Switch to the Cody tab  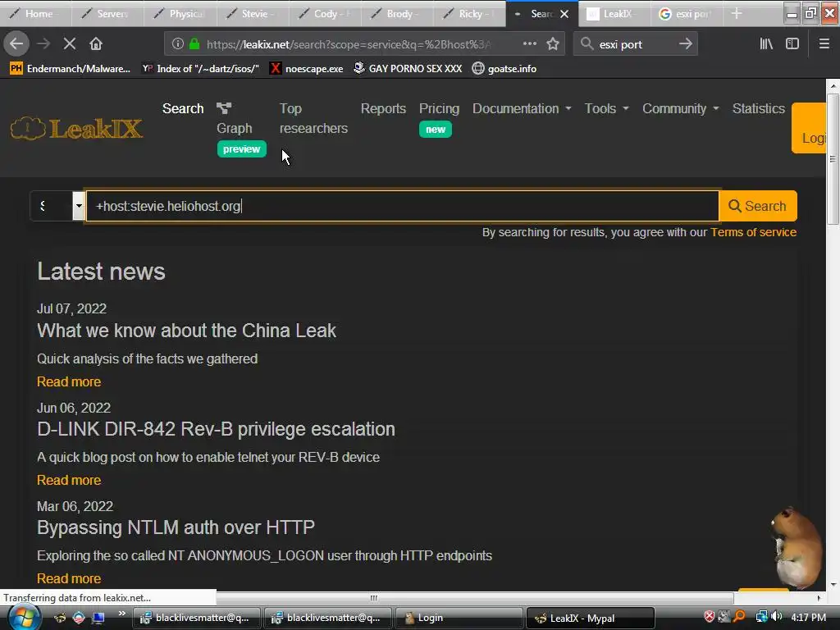pyautogui.click(x=325, y=13)
